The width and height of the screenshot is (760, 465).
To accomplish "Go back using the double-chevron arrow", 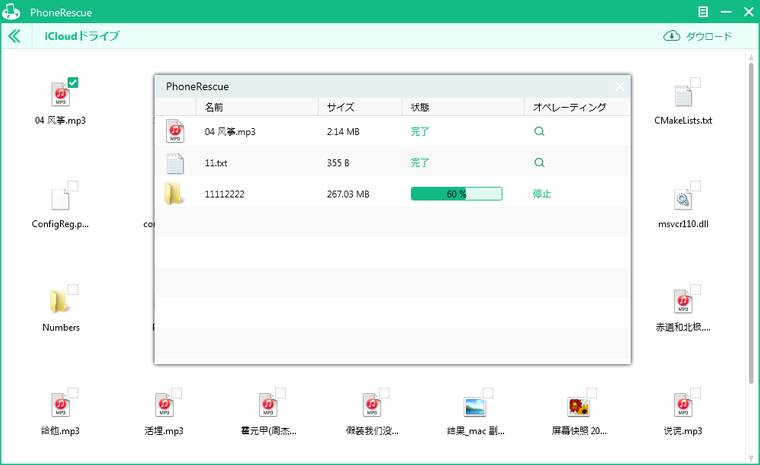I will tap(15, 36).
